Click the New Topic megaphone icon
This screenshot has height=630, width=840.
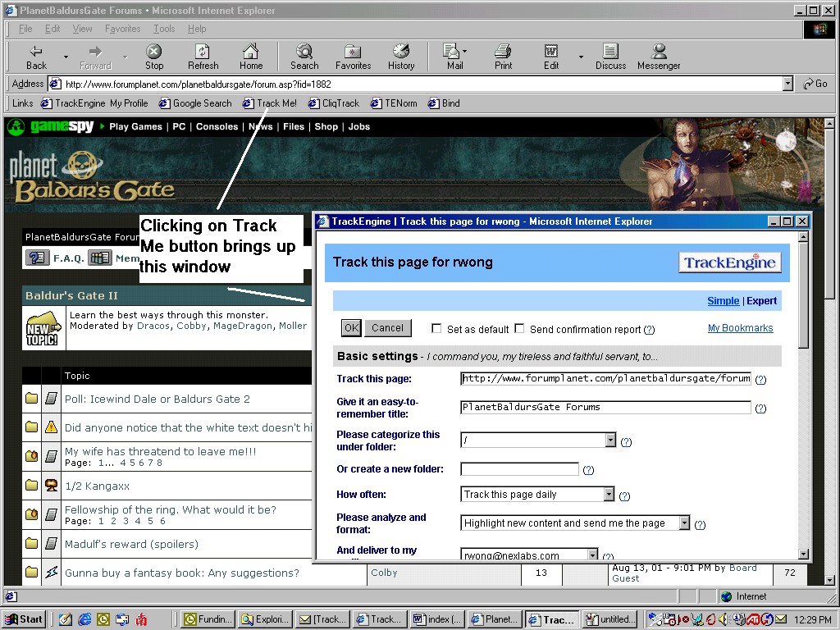tap(43, 328)
